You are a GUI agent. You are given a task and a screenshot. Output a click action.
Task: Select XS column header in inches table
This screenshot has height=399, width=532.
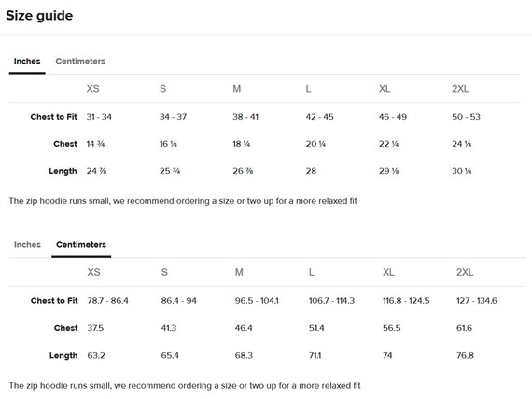pos(92,89)
